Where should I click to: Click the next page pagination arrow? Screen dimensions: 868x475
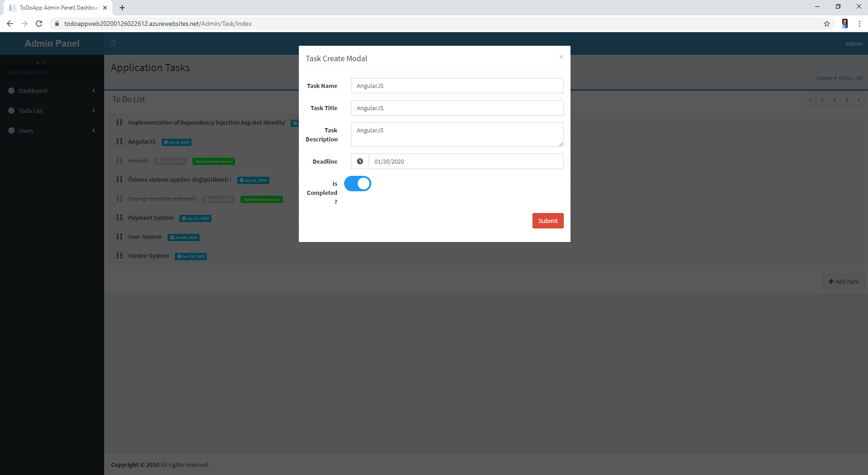pyautogui.click(x=858, y=100)
